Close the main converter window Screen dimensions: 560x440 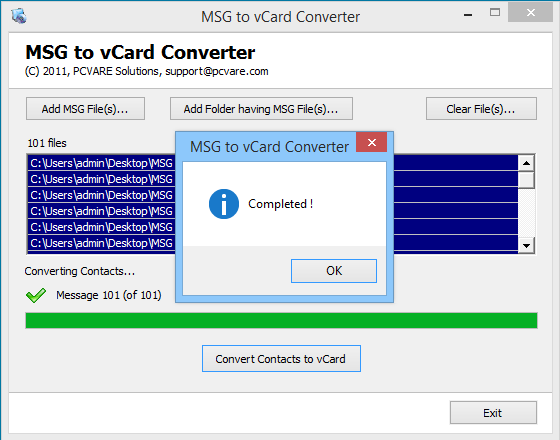coord(530,13)
